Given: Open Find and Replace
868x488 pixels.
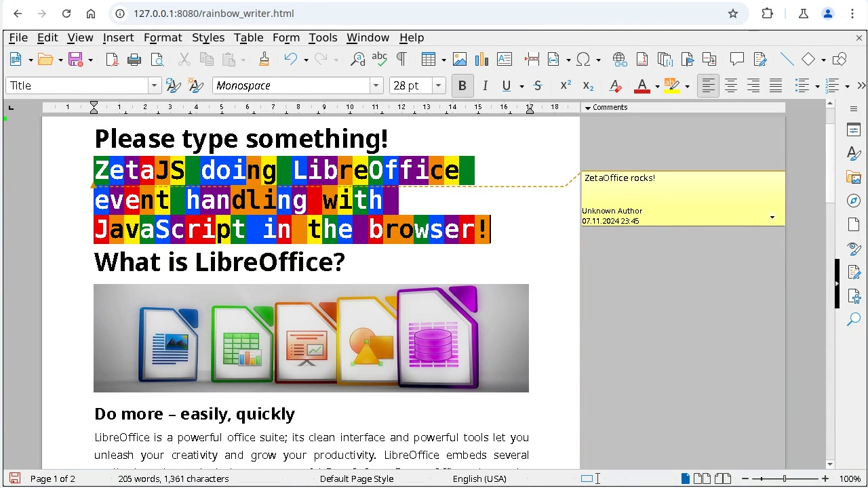Looking at the screenshot, I should [357, 60].
